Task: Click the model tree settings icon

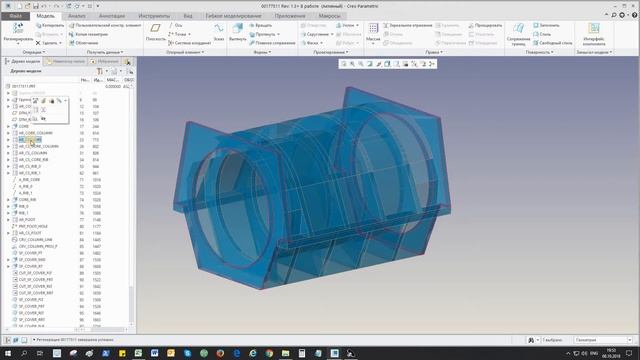Action: point(101,71)
